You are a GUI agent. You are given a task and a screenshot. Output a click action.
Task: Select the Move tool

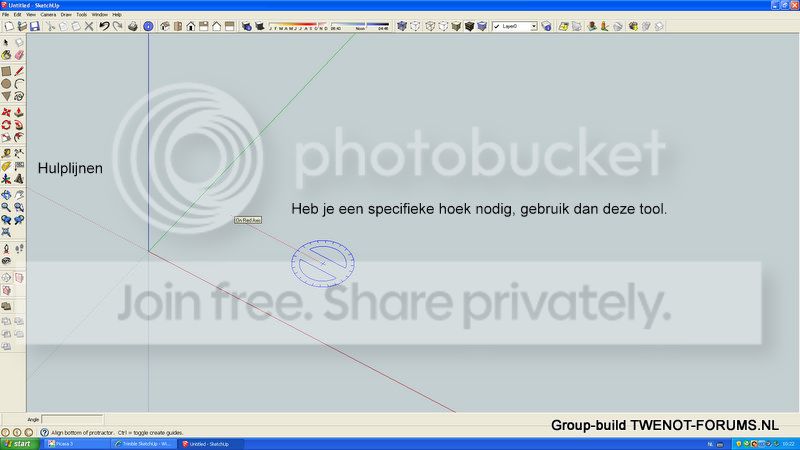pyautogui.click(x=6, y=112)
